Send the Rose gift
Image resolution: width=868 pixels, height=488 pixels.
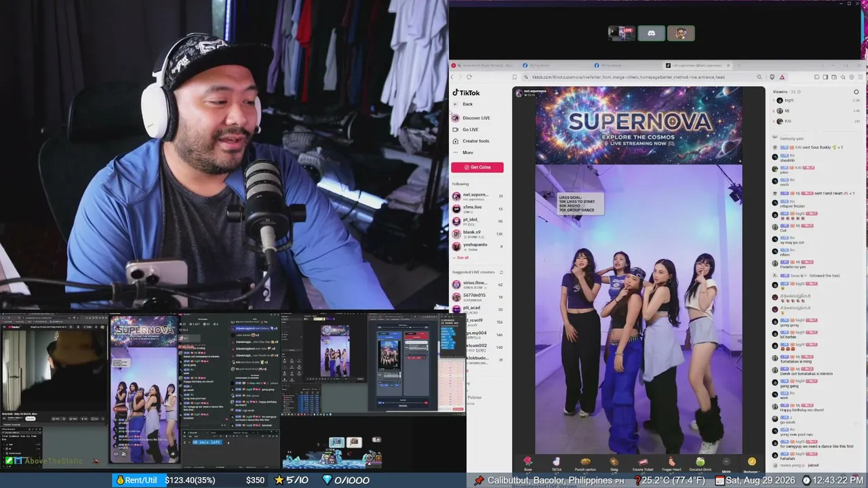528,464
